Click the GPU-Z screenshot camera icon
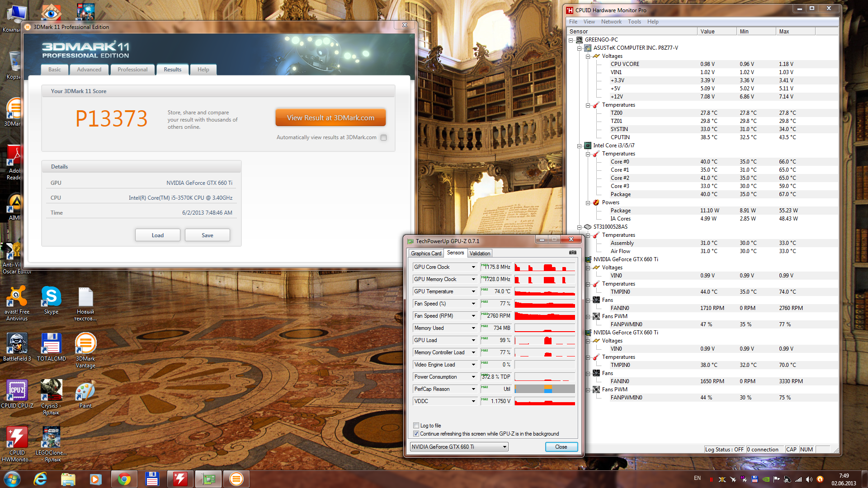Image resolution: width=868 pixels, height=488 pixels. point(572,253)
